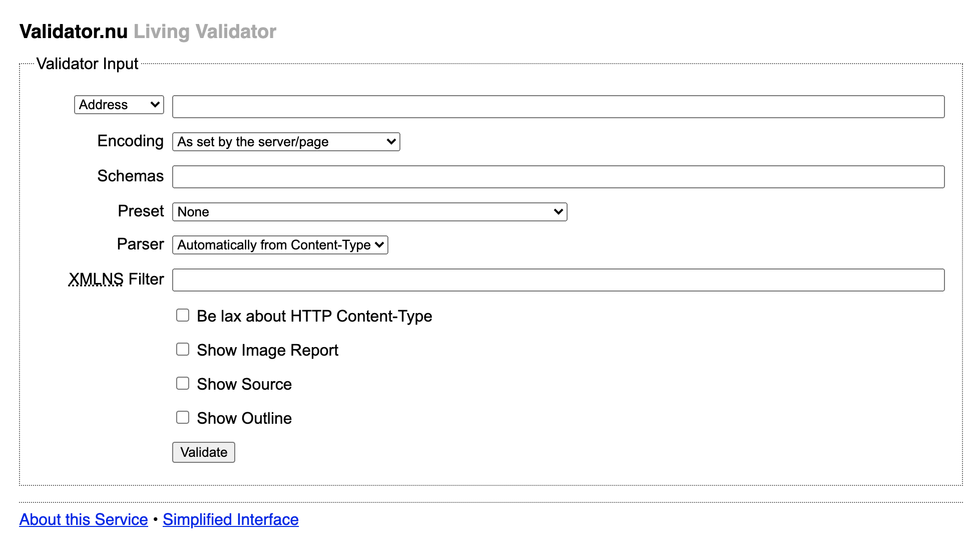Enable Be lax about HTTP Content-Type
The width and height of the screenshot is (980, 557).
[x=183, y=315]
